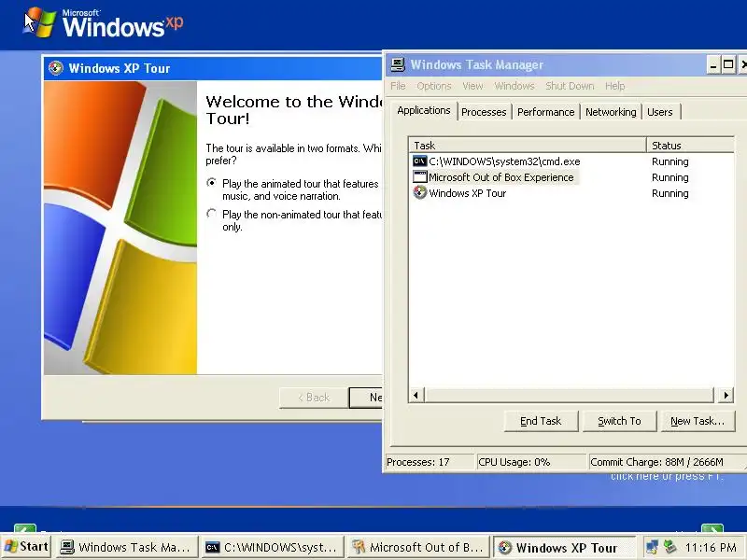
Task: Activate Microsoft Out of B... taskbar button
Action: [x=418, y=547]
